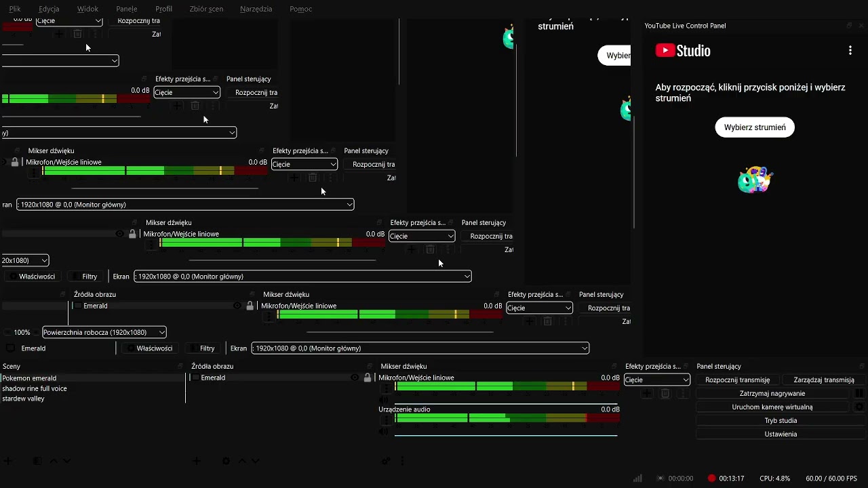
Task: Move source up arrow below the sources list
Action: 242,461
